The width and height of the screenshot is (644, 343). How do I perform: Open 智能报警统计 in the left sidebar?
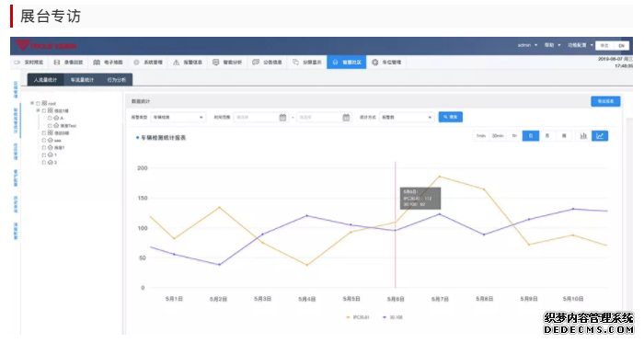tap(16, 120)
